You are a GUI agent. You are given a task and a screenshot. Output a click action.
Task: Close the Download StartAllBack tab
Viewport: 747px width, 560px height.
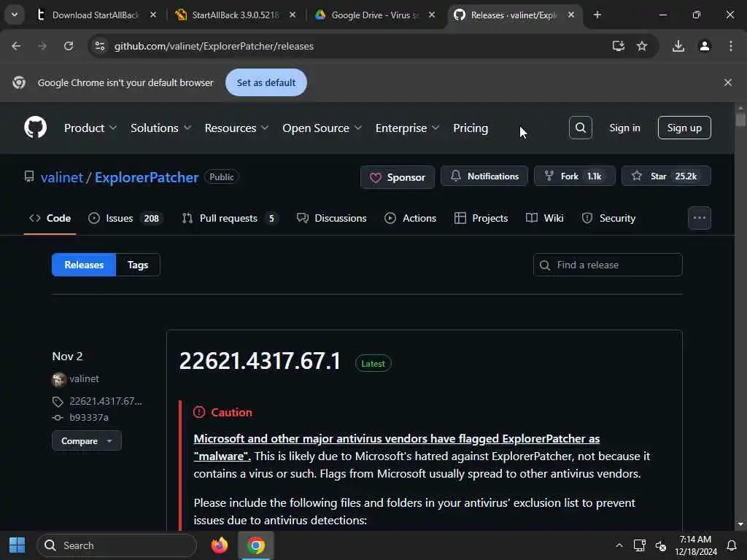pos(153,15)
